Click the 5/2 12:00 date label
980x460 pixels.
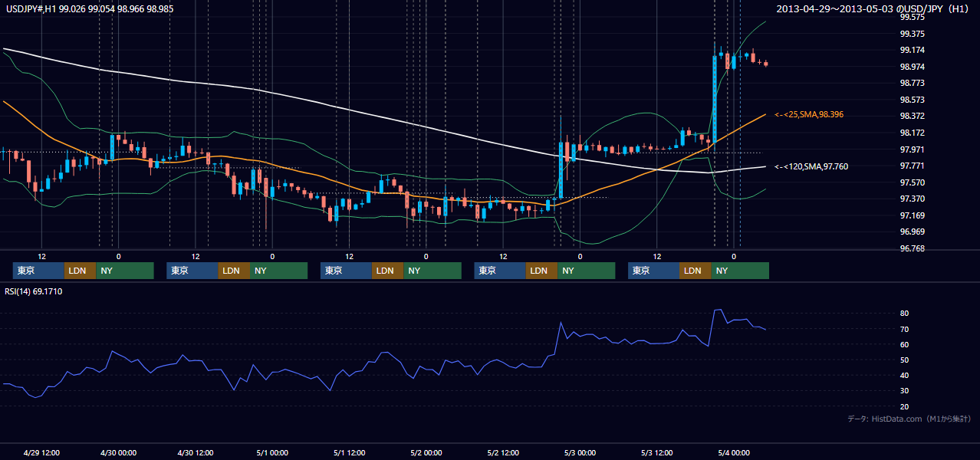pos(503,452)
